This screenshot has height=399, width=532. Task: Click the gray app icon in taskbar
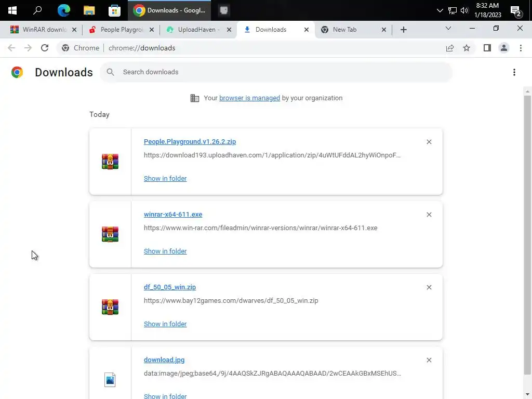coord(223,10)
